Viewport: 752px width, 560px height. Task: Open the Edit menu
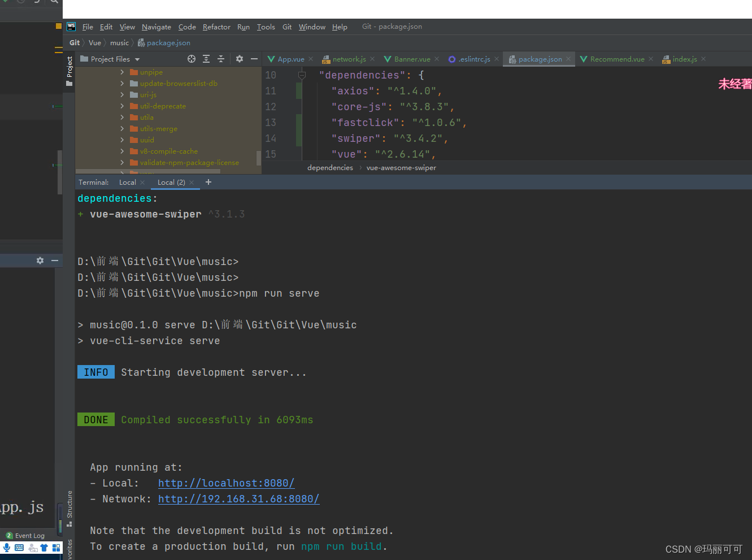[x=106, y=27]
